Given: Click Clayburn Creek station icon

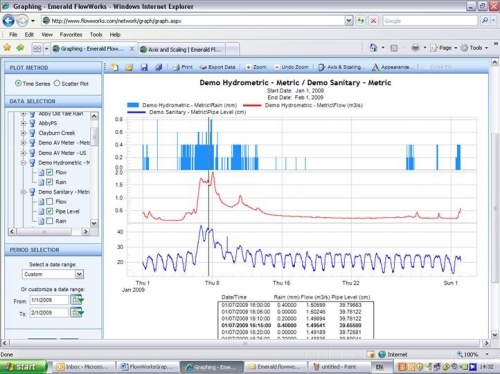Looking at the screenshot, I should [x=32, y=133].
